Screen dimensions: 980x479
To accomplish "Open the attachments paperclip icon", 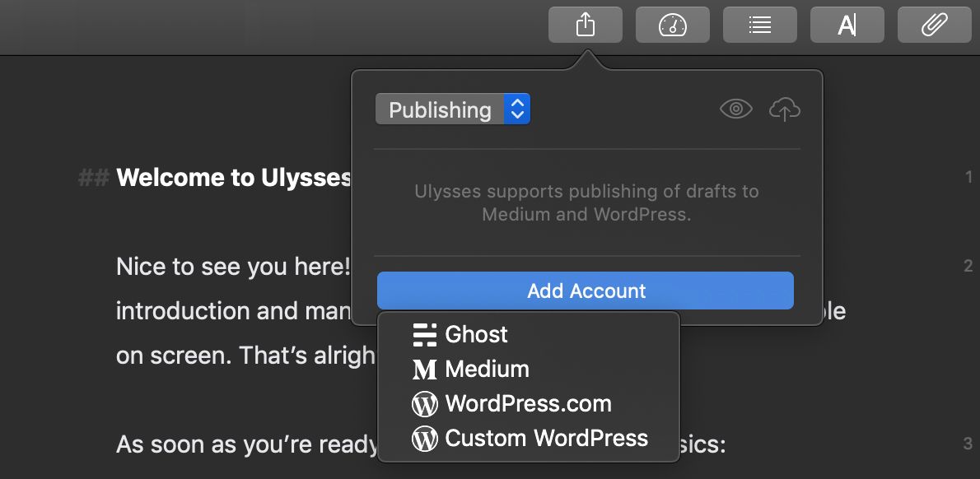I will coord(934,25).
